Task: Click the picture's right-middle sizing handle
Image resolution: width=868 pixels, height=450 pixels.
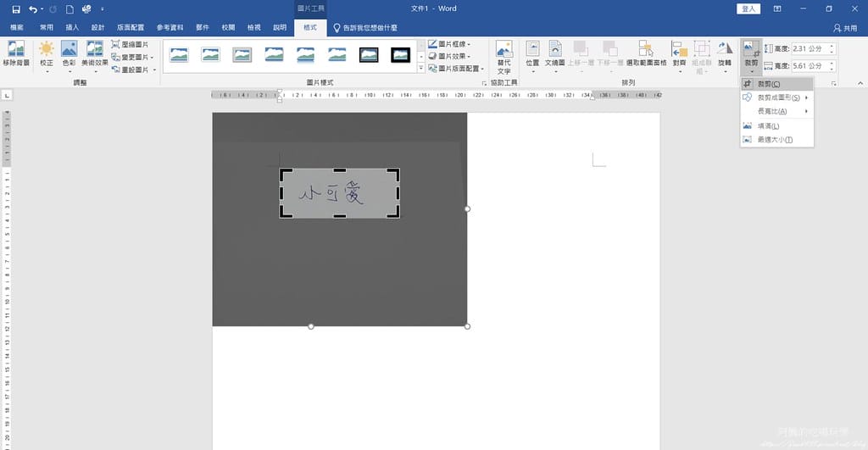Action: pyautogui.click(x=467, y=209)
